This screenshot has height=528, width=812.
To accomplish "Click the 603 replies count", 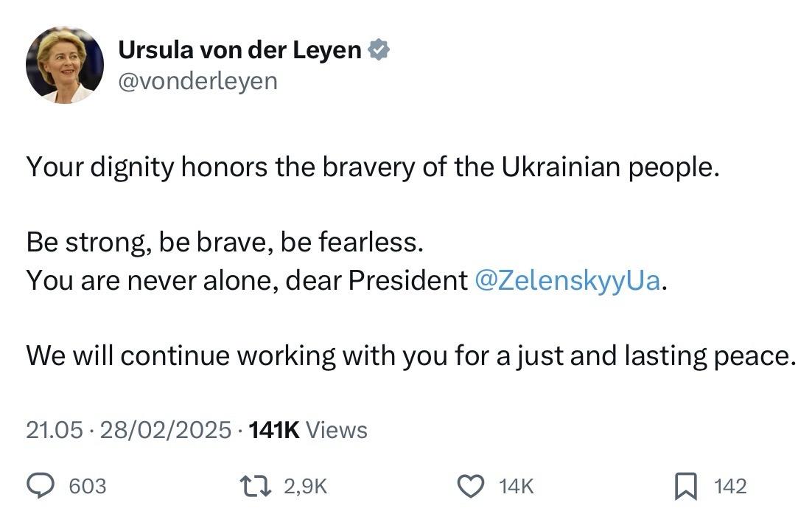I will [88, 487].
